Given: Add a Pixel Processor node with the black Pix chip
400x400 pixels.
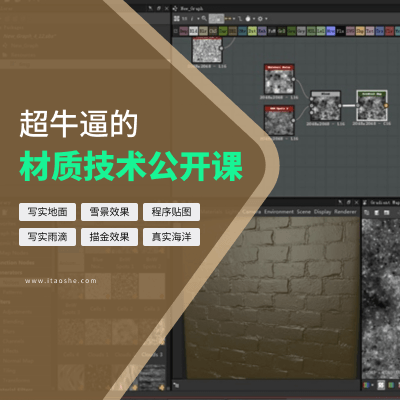Looking at the screenshot, I should click(340, 31).
